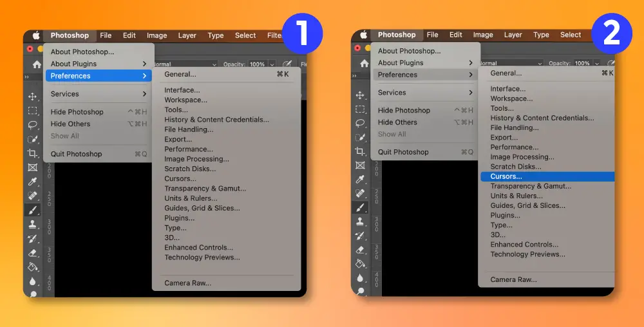Open the blend mode dropdown in step 2 window
This screenshot has height=327, width=644.
point(511,63)
